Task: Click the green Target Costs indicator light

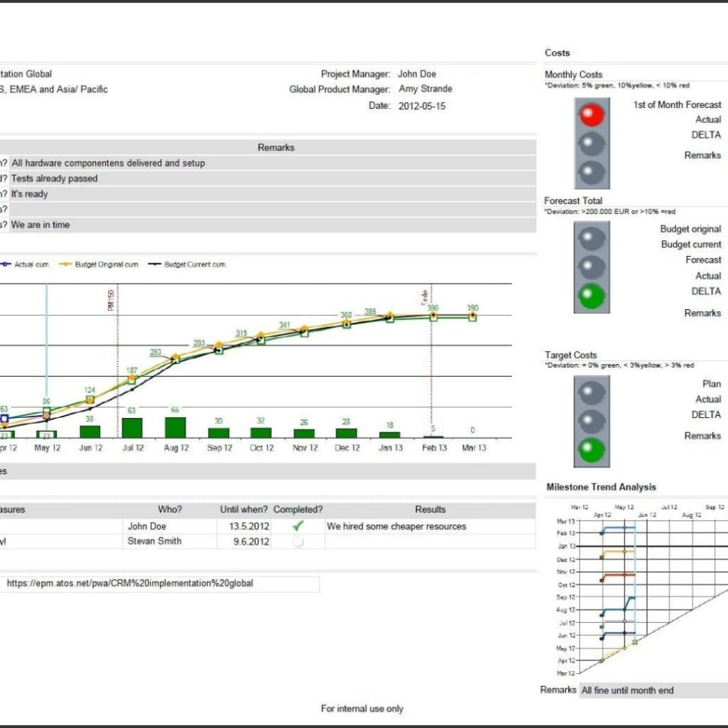Action: pos(592,448)
